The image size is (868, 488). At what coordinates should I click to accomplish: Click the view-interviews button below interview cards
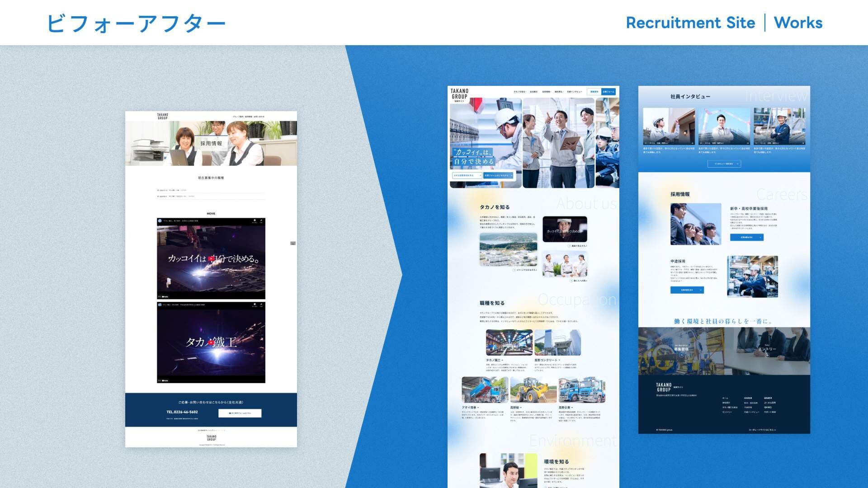(724, 164)
